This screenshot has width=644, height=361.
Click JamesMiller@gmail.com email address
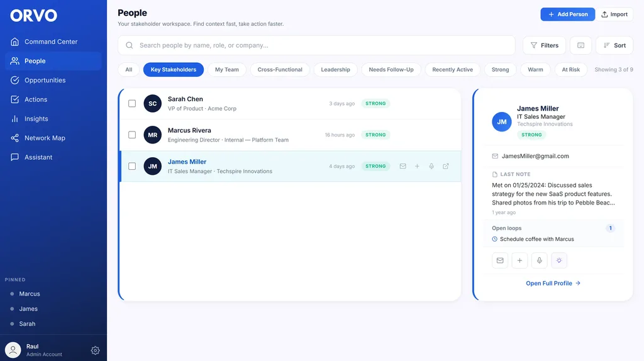tap(535, 156)
